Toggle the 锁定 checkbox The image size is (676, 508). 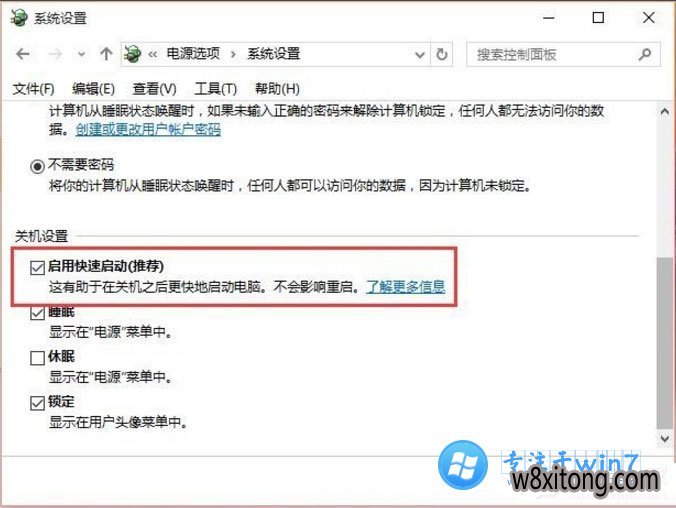click(38, 403)
